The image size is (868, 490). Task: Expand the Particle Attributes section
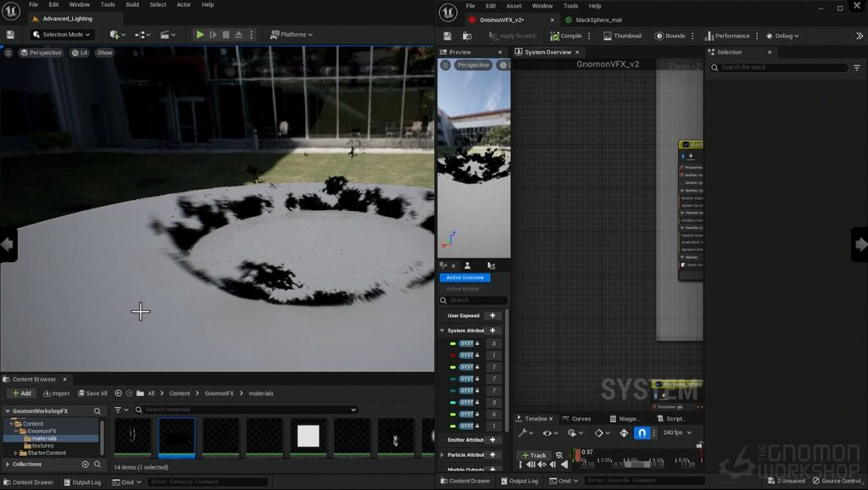click(442, 455)
